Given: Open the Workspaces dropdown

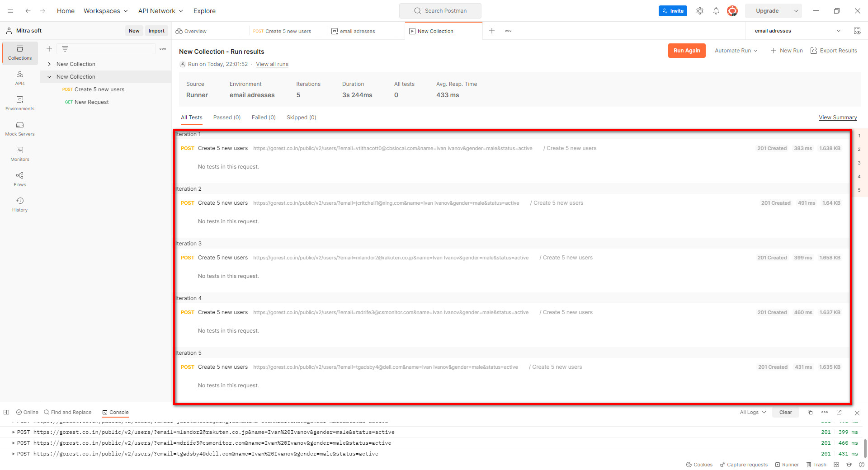Looking at the screenshot, I should (x=105, y=11).
